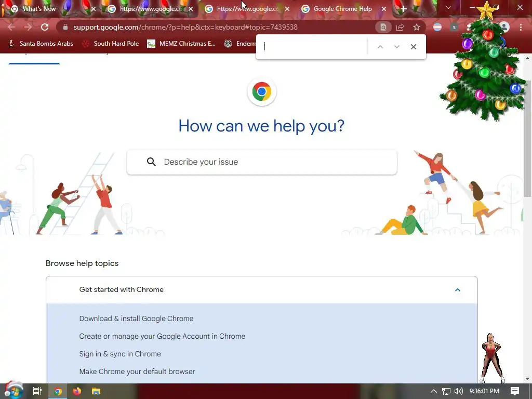Open the user profile avatar
This screenshot has height=399, width=532.
tap(504, 27)
